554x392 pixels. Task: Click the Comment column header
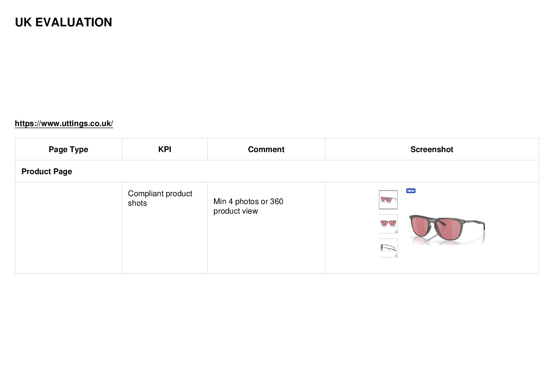(x=266, y=149)
